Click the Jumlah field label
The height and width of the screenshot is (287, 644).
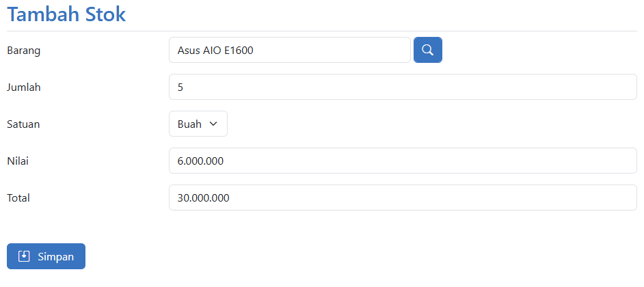[24, 87]
